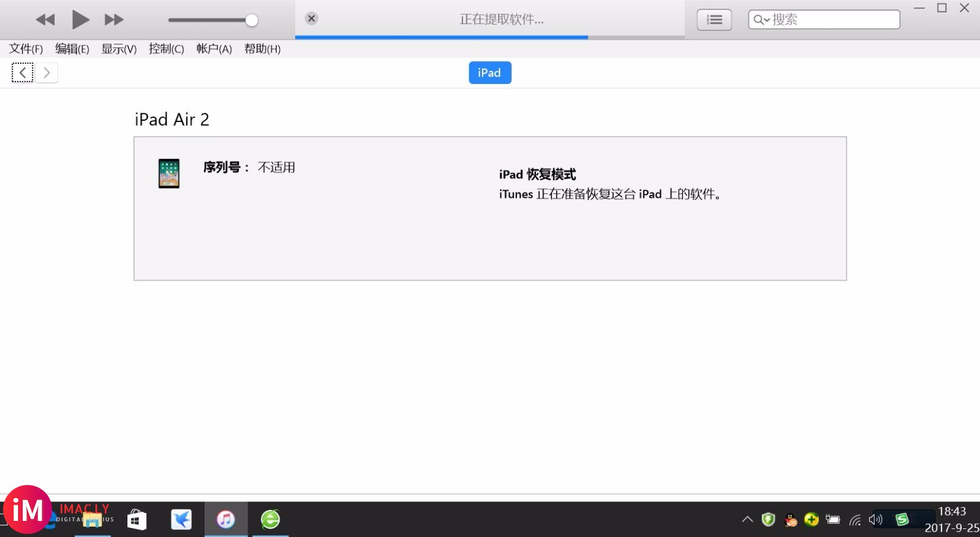This screenshot has width=980, height=537.
Task: Open the list view button next to search
Action: (x=714, y=20)
